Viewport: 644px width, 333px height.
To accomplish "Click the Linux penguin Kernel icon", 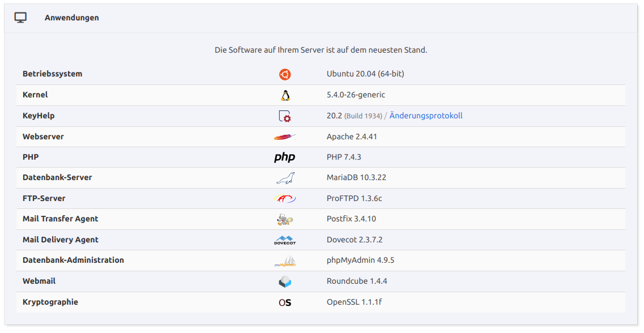I will [285, 95].
